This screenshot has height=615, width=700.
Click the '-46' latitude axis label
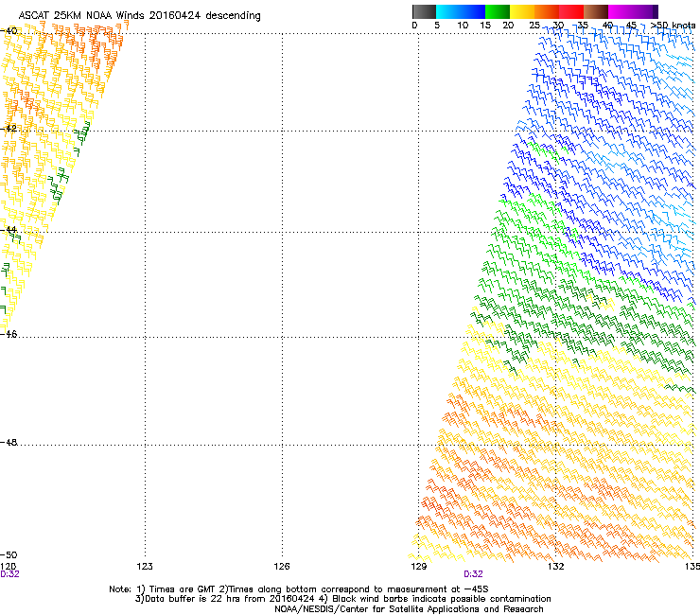9,334
